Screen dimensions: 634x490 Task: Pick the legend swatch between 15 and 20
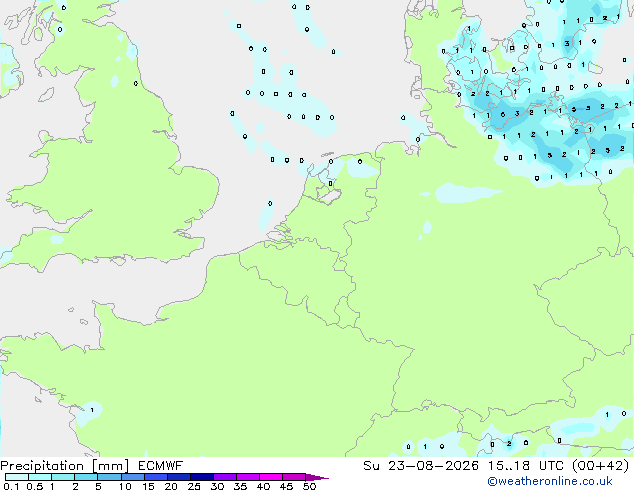pos(156,477)
